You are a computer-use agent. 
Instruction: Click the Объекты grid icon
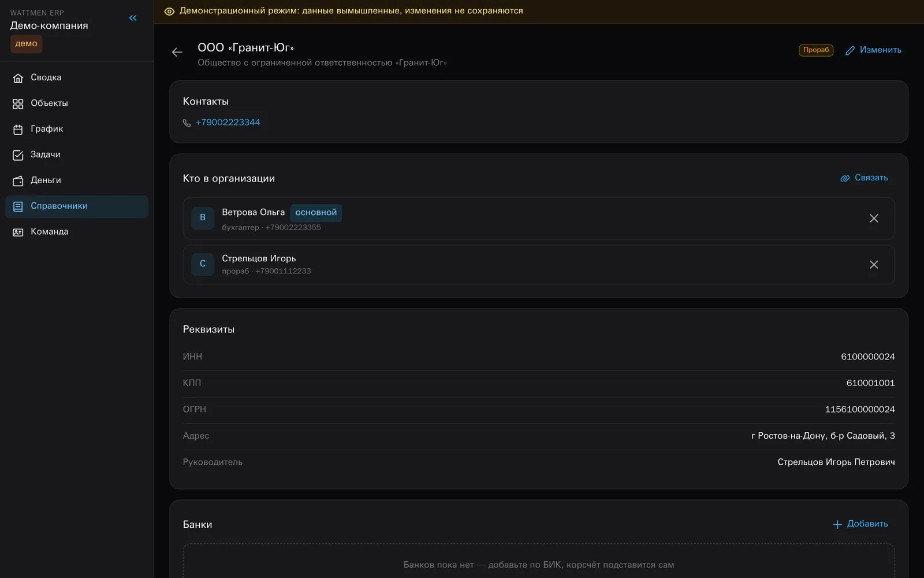pyautogui.click(x=18, y=104)
